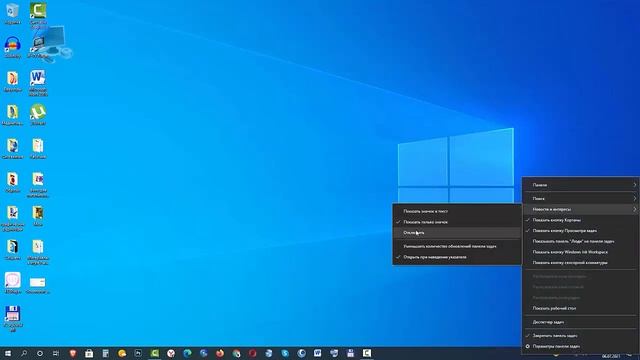Choose 'Показать только значок' option

(x=457, y=222)
